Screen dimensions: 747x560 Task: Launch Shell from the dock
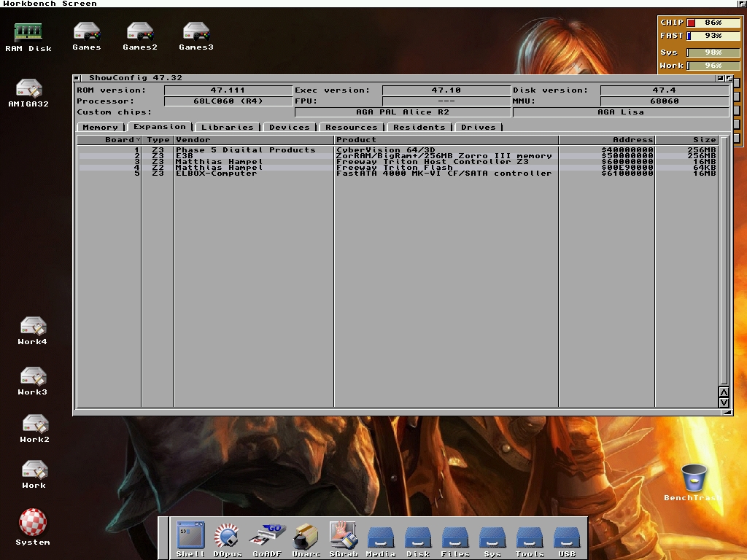point(190,539)
